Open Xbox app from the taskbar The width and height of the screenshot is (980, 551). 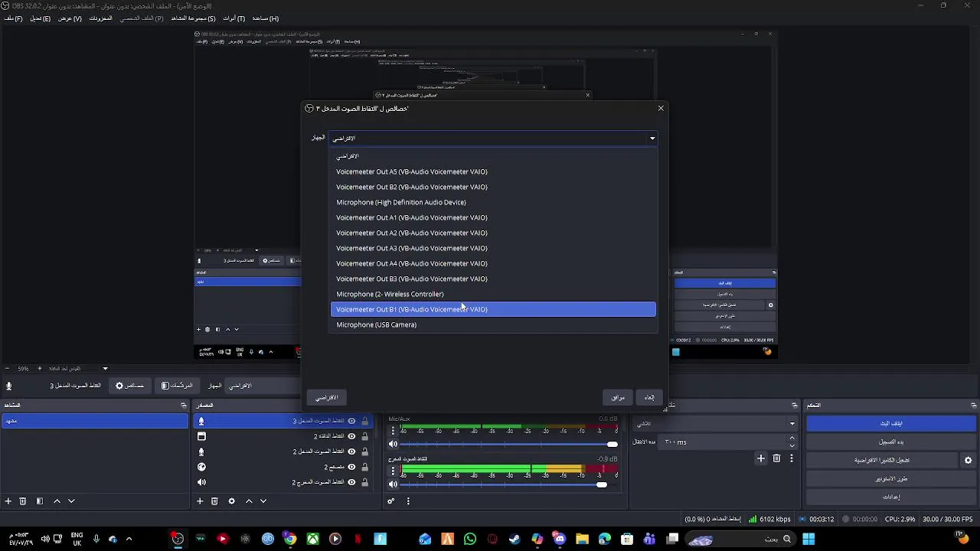(x=312, y=539)
